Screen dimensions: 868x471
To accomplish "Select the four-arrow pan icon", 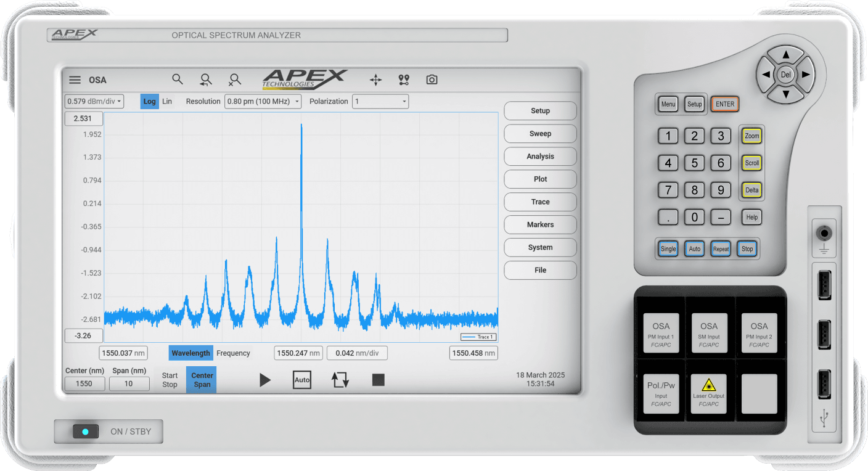I will (x=375, y=80).
